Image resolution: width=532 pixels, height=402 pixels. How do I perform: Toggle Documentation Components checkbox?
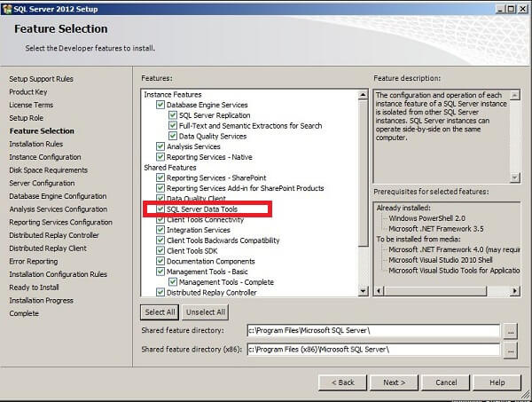(x=160, y=262)
